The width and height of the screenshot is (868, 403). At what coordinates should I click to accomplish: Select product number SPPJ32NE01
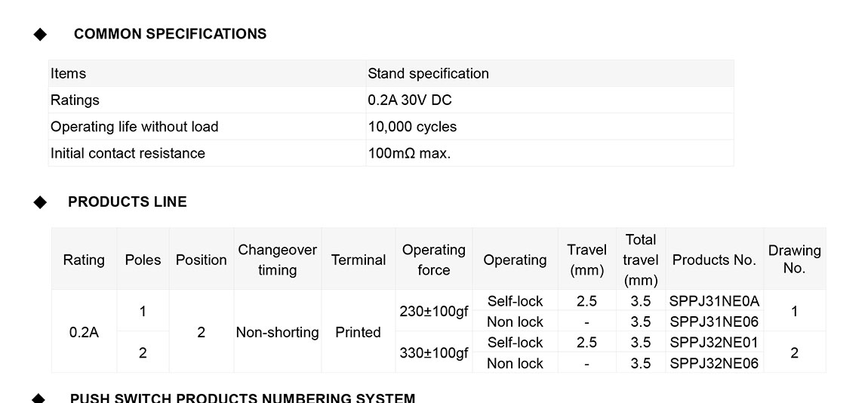pos(714,343)
